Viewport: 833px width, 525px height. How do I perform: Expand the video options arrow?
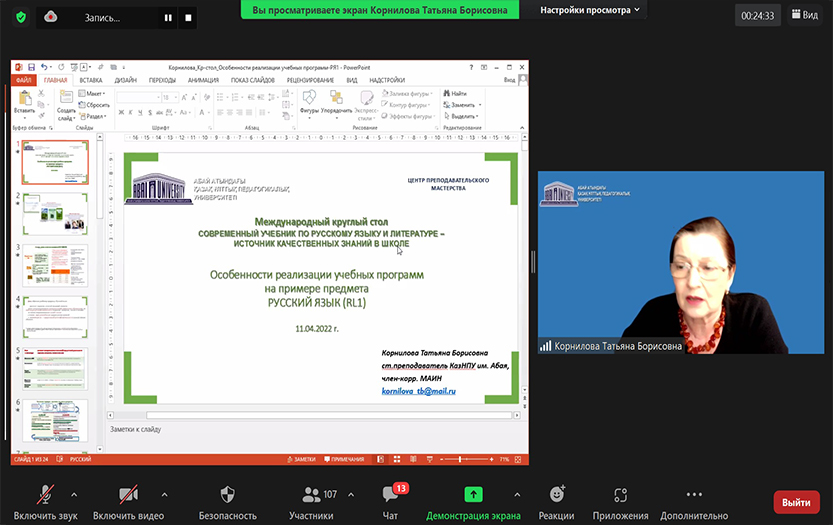164,494
